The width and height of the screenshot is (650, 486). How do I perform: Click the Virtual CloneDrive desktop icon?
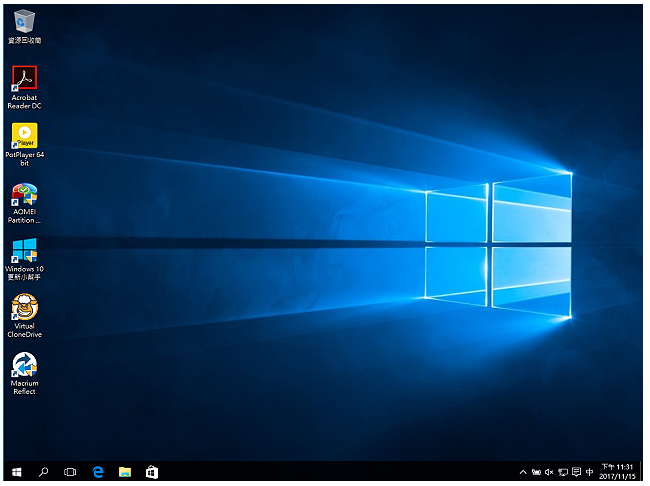[24, 307]
